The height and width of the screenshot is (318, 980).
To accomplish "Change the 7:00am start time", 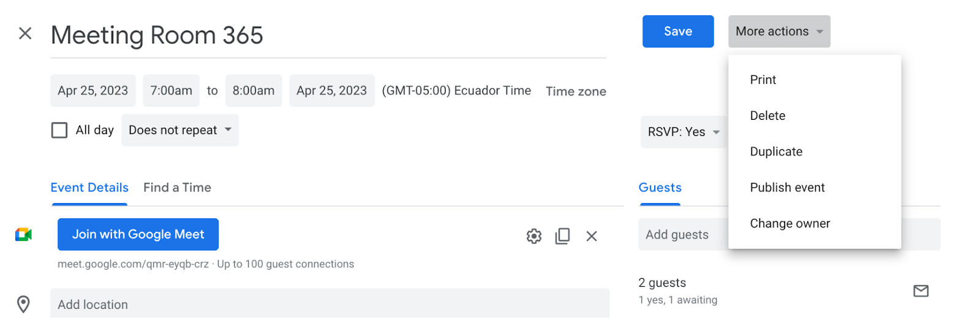I will coord(171,91).
